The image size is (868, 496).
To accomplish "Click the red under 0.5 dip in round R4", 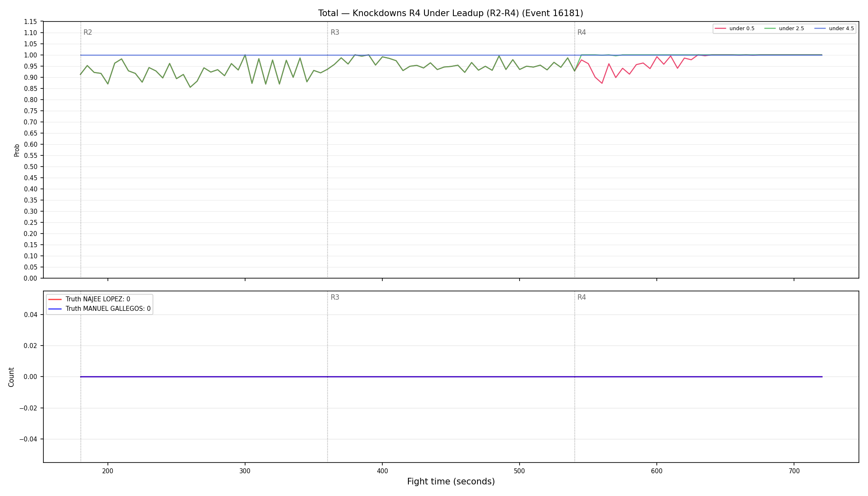I will [x=602, y=83].
